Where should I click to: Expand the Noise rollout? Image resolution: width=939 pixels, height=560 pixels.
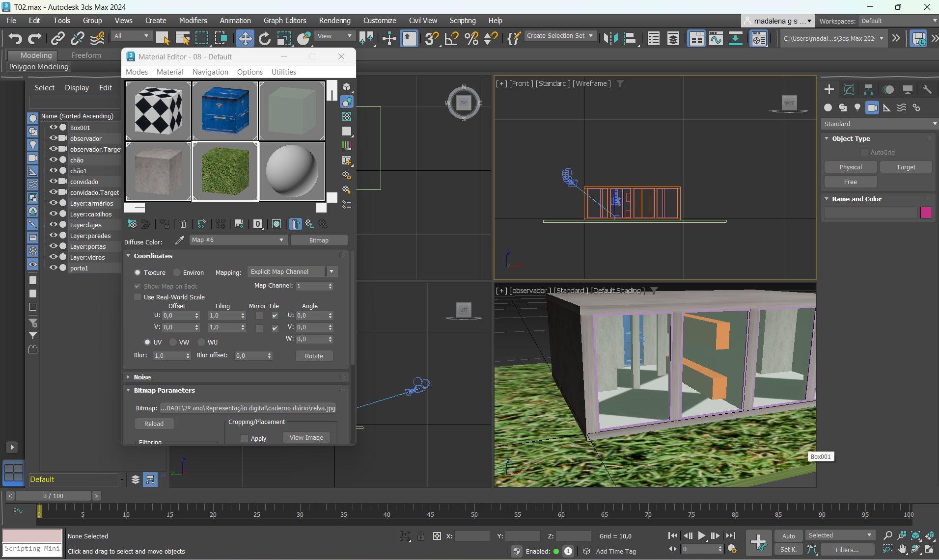pyautogui.click(x=142, y=377)
